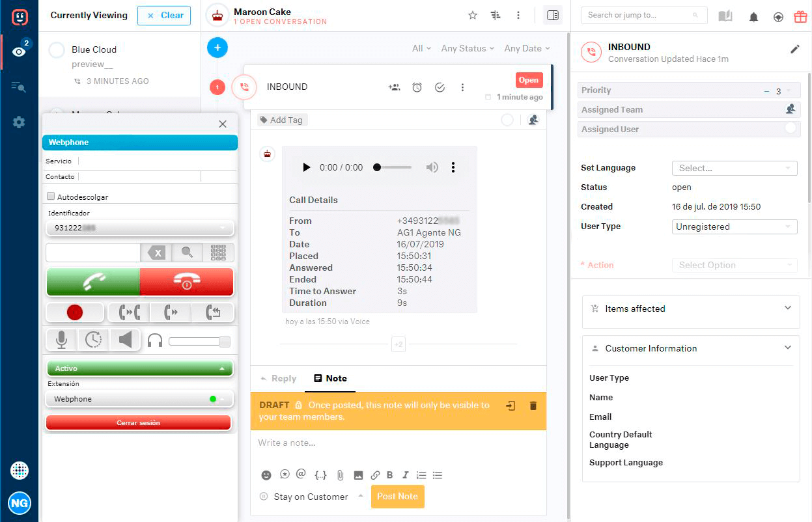
Task: Assign users to INBOUND conversation
Action: 394,87
